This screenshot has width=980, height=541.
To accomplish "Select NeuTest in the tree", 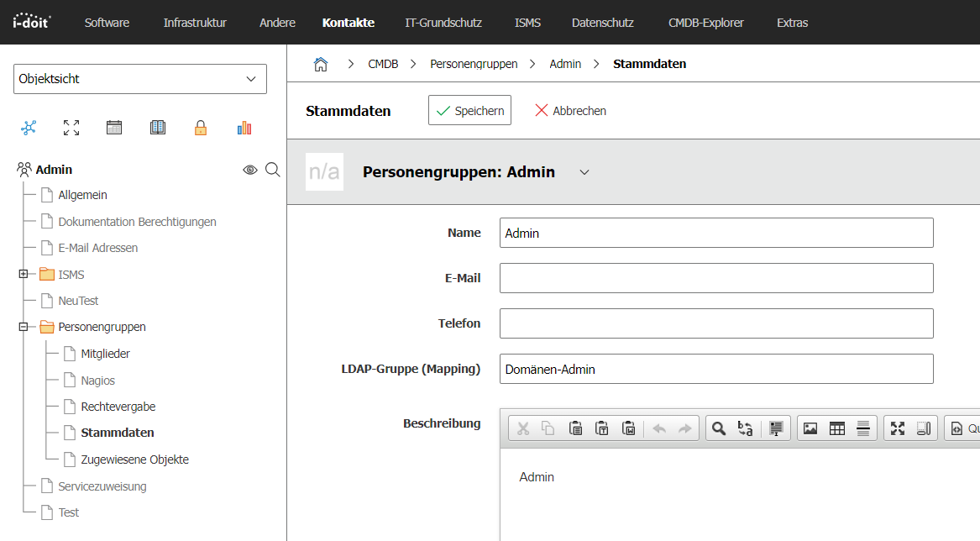I will coord(78,301).
